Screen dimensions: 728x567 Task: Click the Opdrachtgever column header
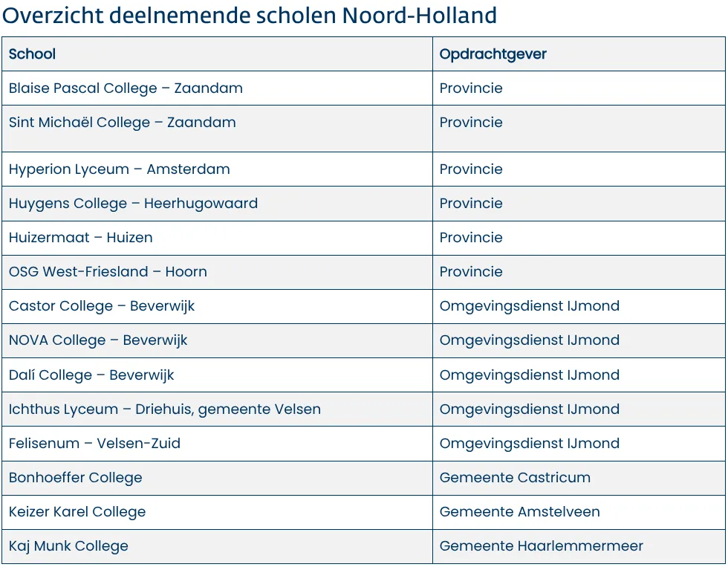point(493,54)
